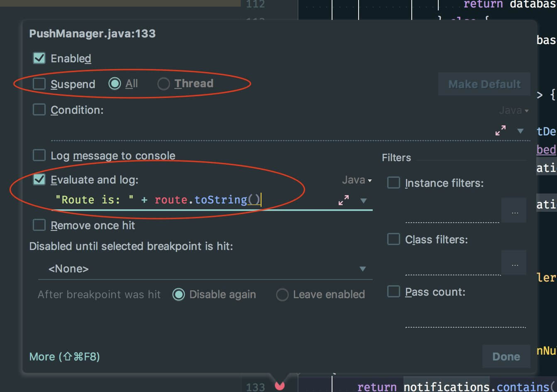The height and width of the screenshot is (392, 557).
Task: Open the Java language dropdown for Condition
Action: pos(514,110)
